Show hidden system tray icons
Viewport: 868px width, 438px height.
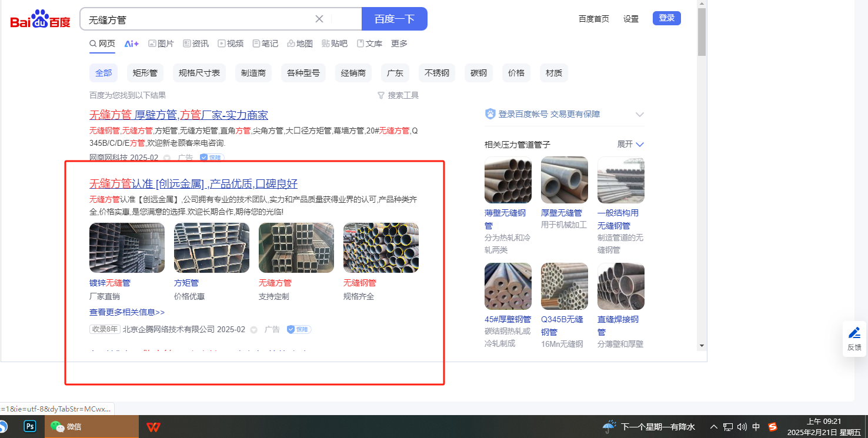click(714, 427)
